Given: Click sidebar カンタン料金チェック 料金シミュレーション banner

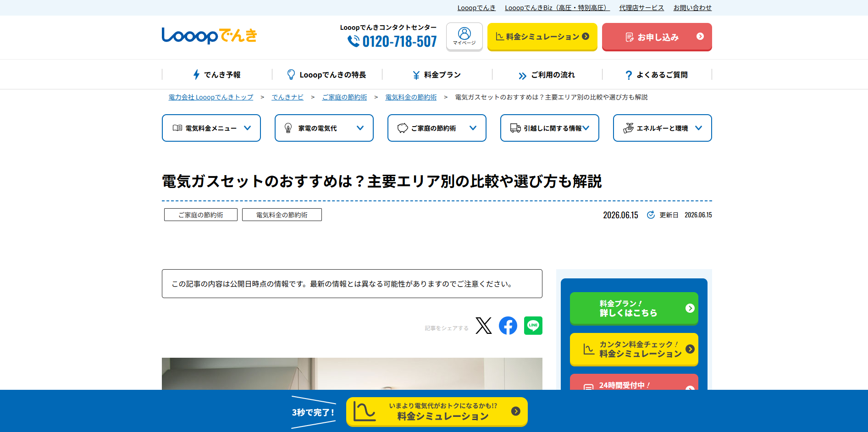Looking at the screenshot, I should tap(634, 349).
